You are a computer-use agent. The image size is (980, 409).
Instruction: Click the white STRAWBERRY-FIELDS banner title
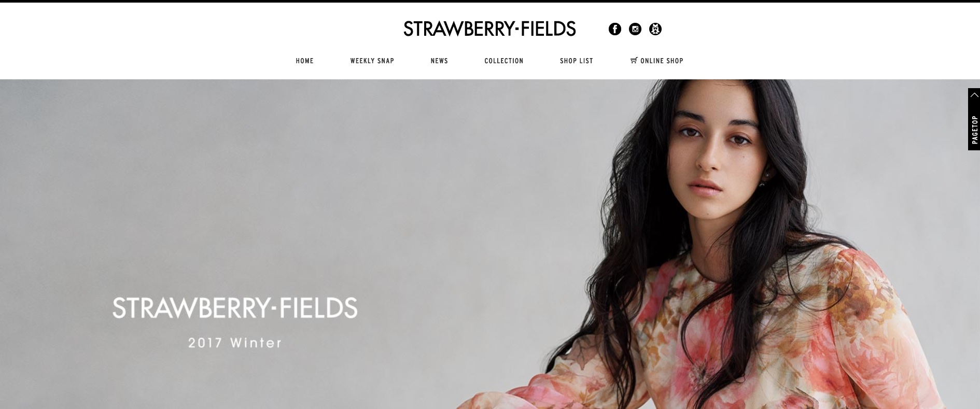(235, 308)
